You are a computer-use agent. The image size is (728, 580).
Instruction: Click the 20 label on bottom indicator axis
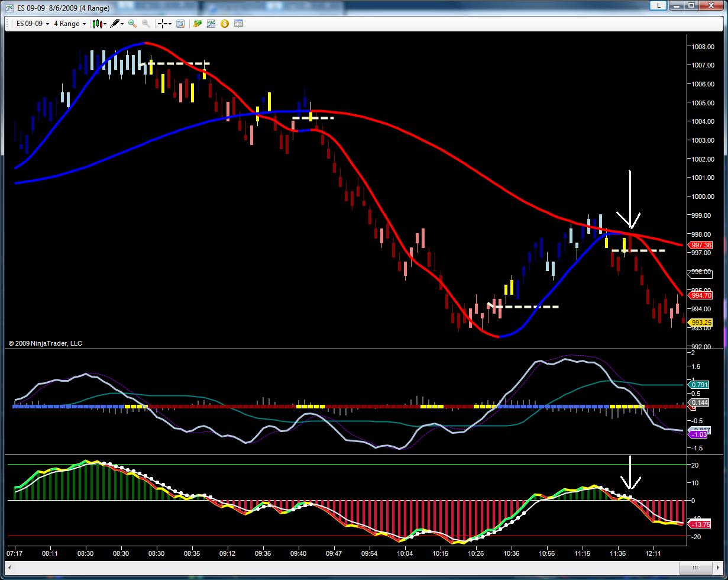coord(695,465)
